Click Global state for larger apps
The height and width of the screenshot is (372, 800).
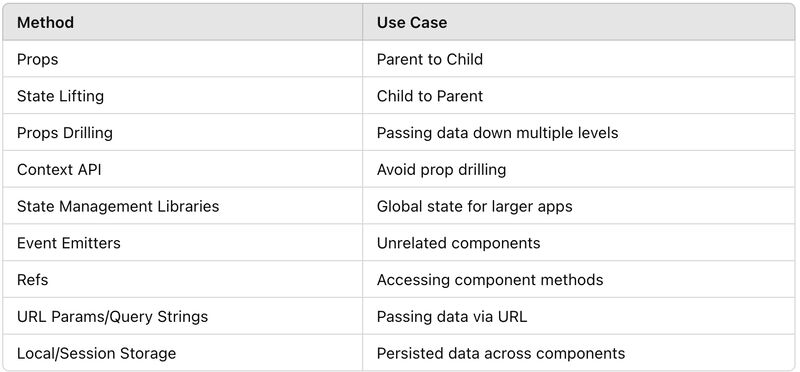[474, 206]
